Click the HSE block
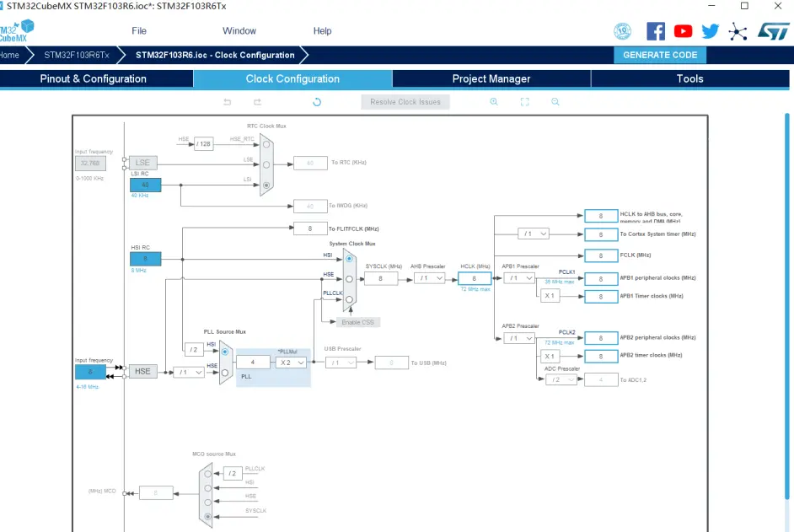Image resolution: width=794 pixels, height=532 pixels. (142, 371)
